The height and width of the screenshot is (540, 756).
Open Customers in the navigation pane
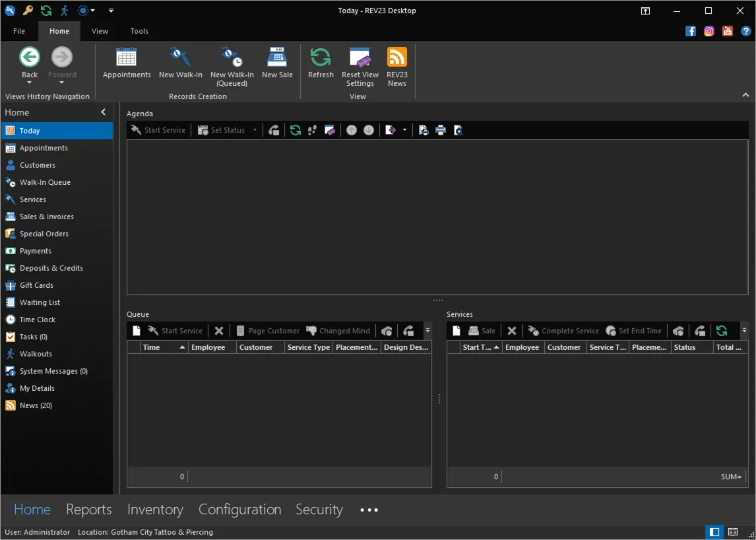[x=57, y=165]
